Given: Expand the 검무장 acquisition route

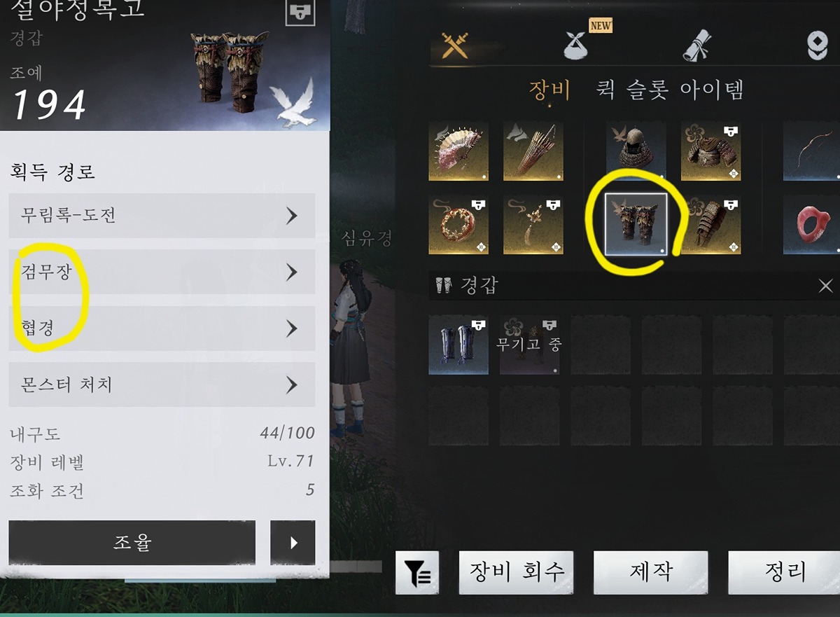Looking at the screenshot, I should coord(162,272).
